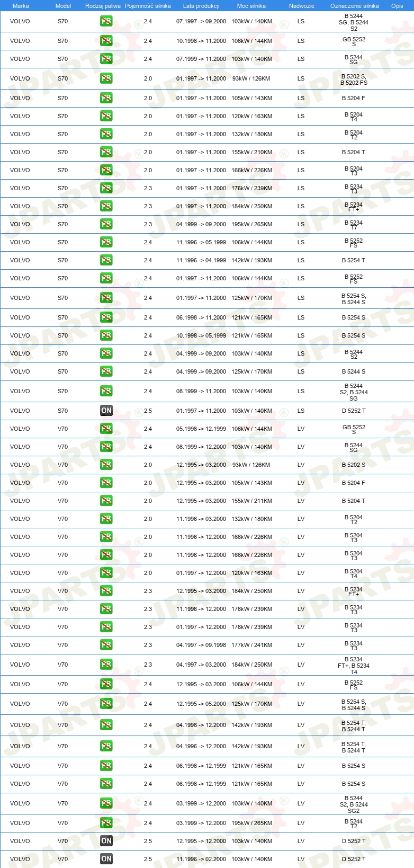Screen dimensions: 414x868
Task: Click petrol icon in V70 132kW / 180KM row
Action: (106, 519)
